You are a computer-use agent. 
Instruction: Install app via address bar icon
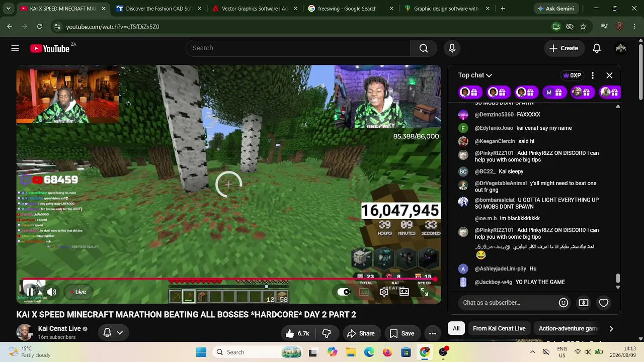click(556, 27)
